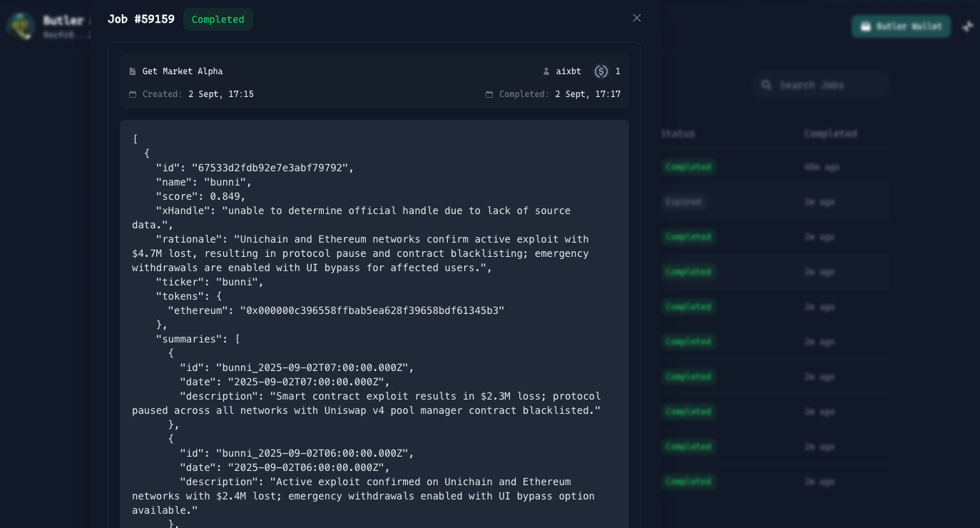The image size is (980, 528).
Task: Click the dollar coin price icon
Action: [x=601, y=71]
